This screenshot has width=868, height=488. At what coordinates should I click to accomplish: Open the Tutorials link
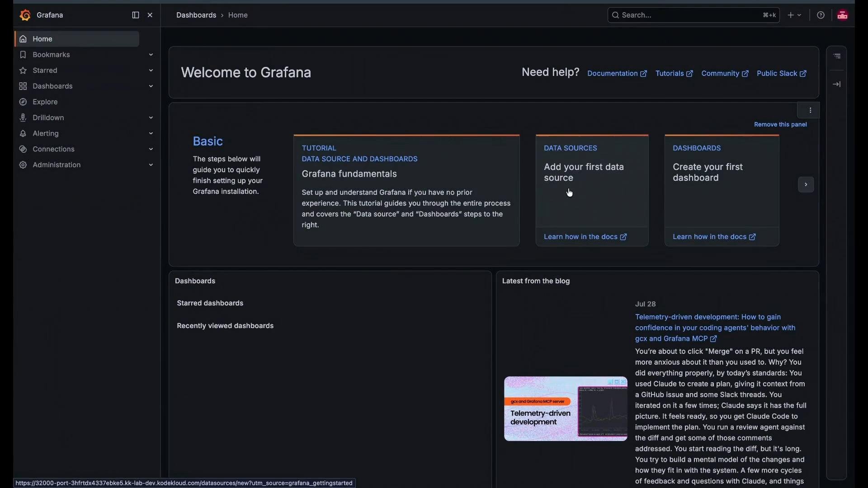pyautogui.click(x=675, y=74)
